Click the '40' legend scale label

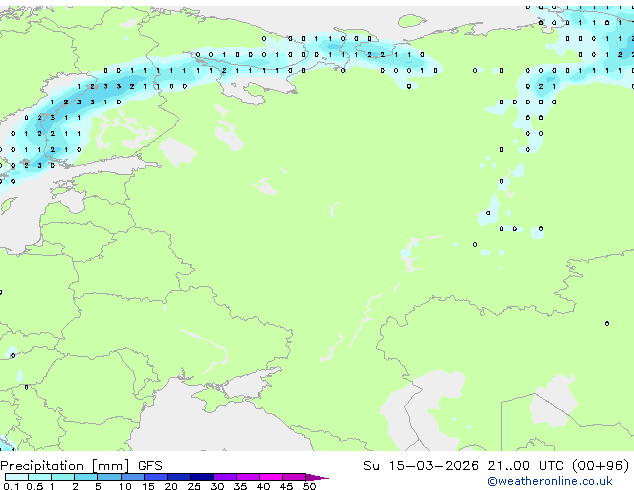pos(263,486)
